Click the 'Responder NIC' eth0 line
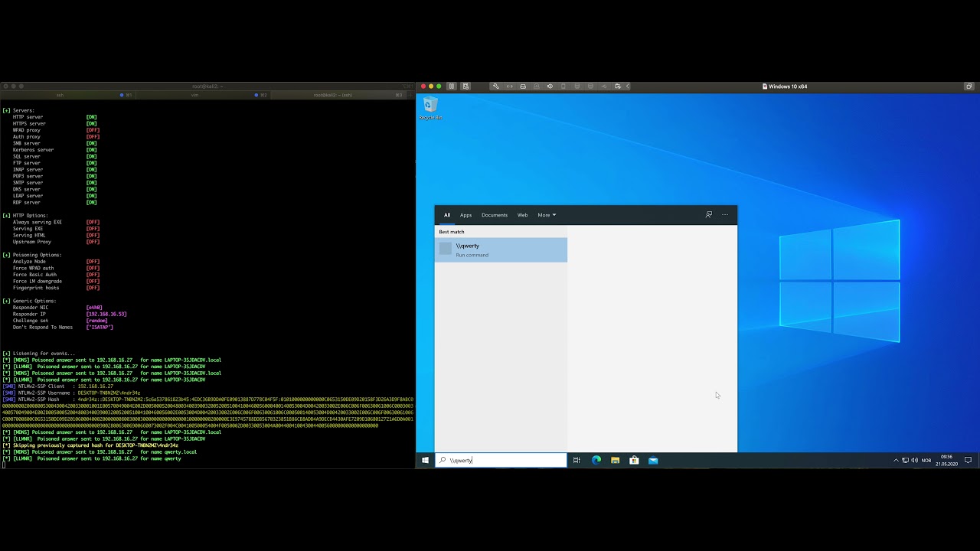Viewport: 980px width, 551px height. pyautogui.click(x=57, y=308)
